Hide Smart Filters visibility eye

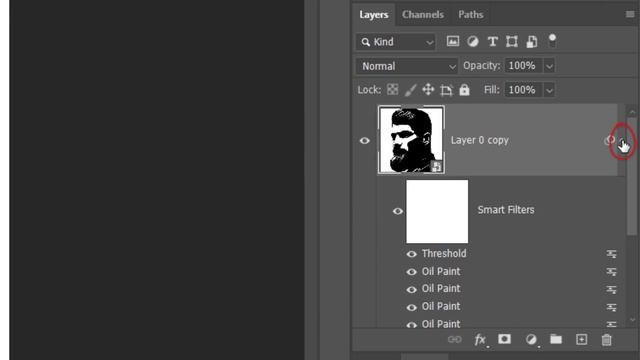pos(398,211)
